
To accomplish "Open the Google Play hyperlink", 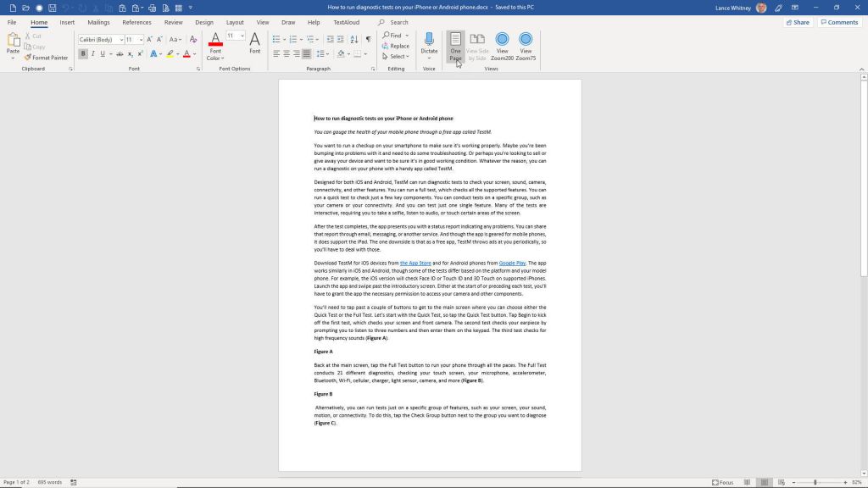I will point(514,263).
